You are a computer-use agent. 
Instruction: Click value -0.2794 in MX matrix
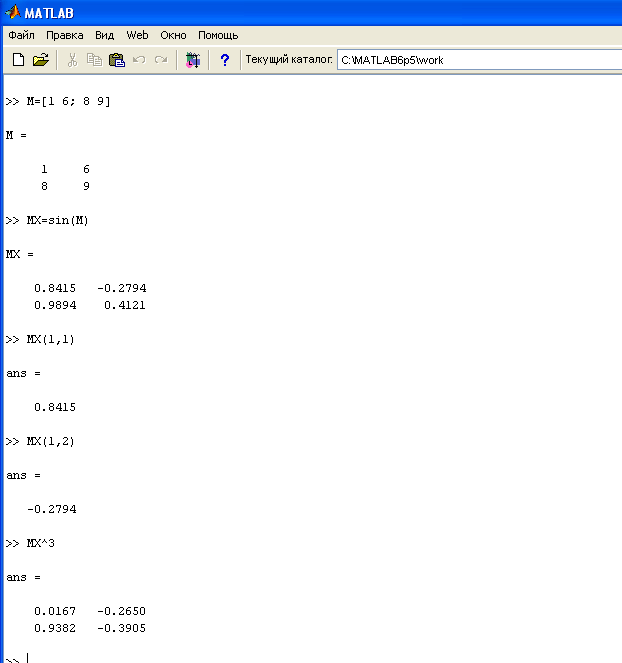coord(122,288)
